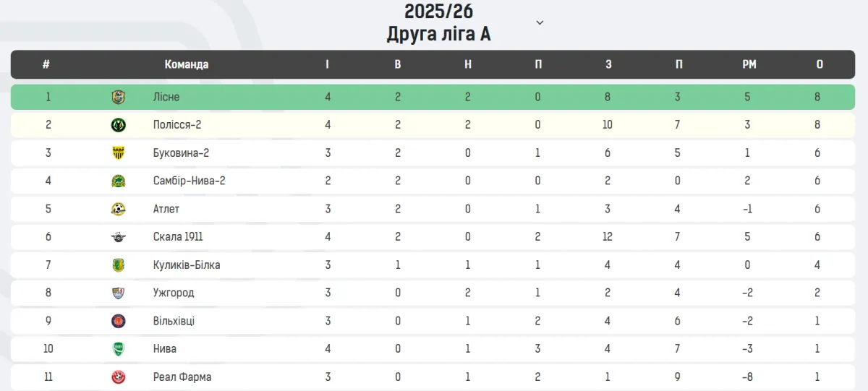The image size is (868, 391).
Task: Expand the season selector chevron
Action: pyautogui.click(x=540, y=22)
